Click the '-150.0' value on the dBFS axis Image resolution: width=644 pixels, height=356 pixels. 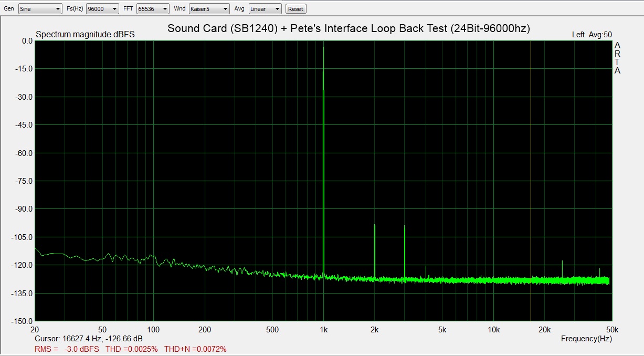point(23,321)
